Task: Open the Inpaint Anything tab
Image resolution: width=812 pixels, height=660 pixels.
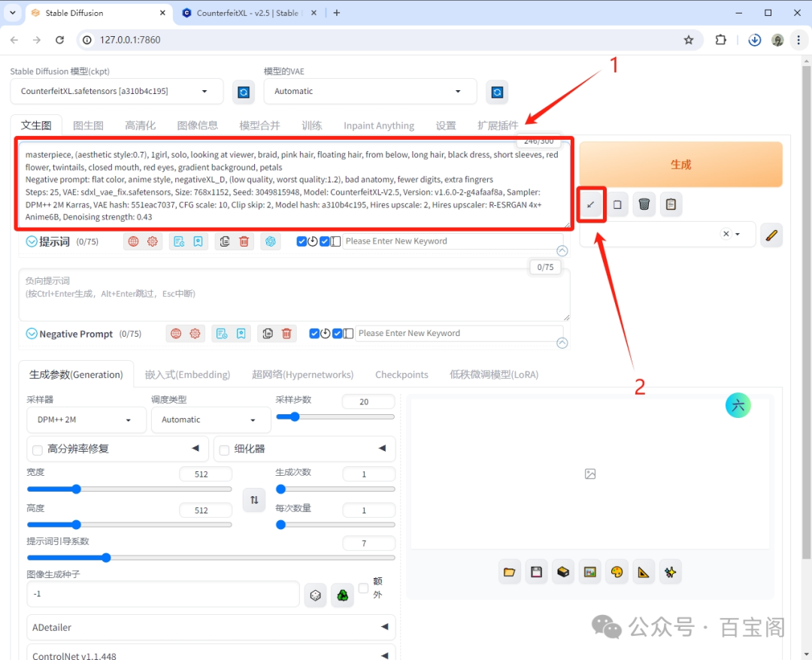Action: [379, 126]
